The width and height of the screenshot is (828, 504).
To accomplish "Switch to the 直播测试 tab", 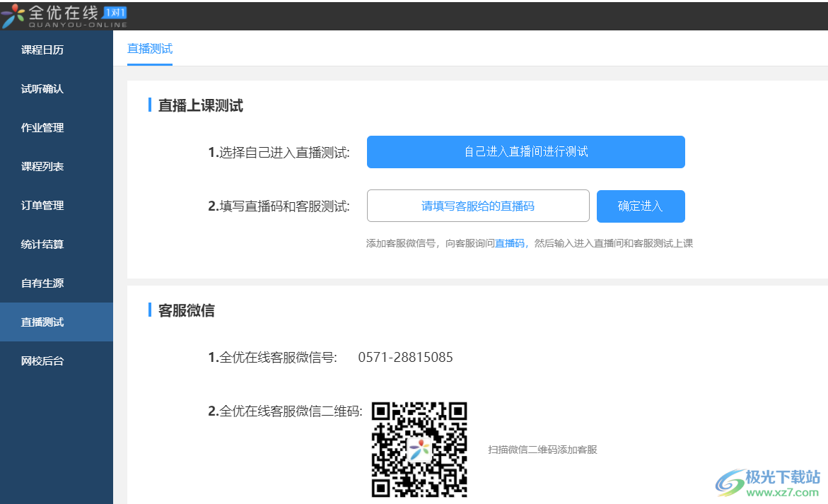I will click(x=149, y=49).
